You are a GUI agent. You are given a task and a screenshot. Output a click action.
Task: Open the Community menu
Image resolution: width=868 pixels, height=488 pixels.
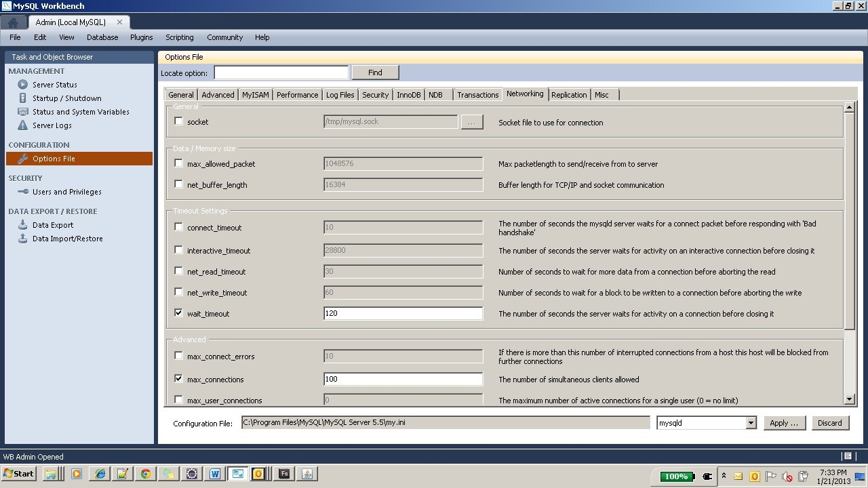point(224,37)
